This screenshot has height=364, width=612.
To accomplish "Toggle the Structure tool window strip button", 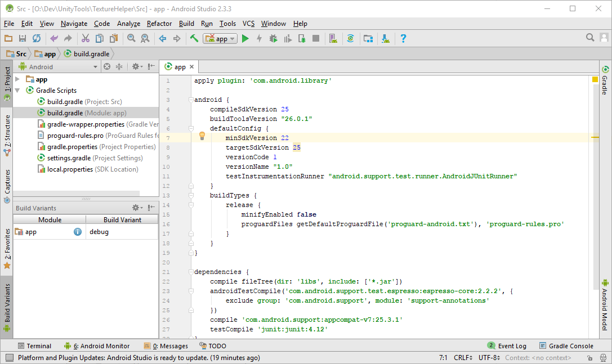I will (7, 135).
